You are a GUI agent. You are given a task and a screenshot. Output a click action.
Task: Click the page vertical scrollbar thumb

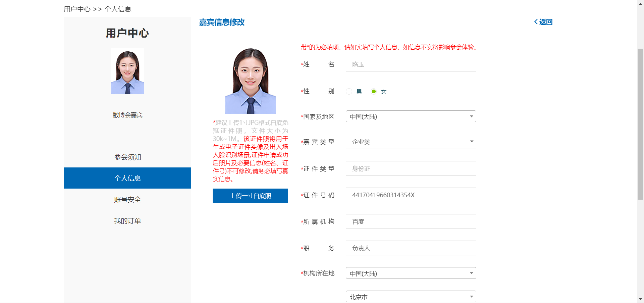pos(640,124)
